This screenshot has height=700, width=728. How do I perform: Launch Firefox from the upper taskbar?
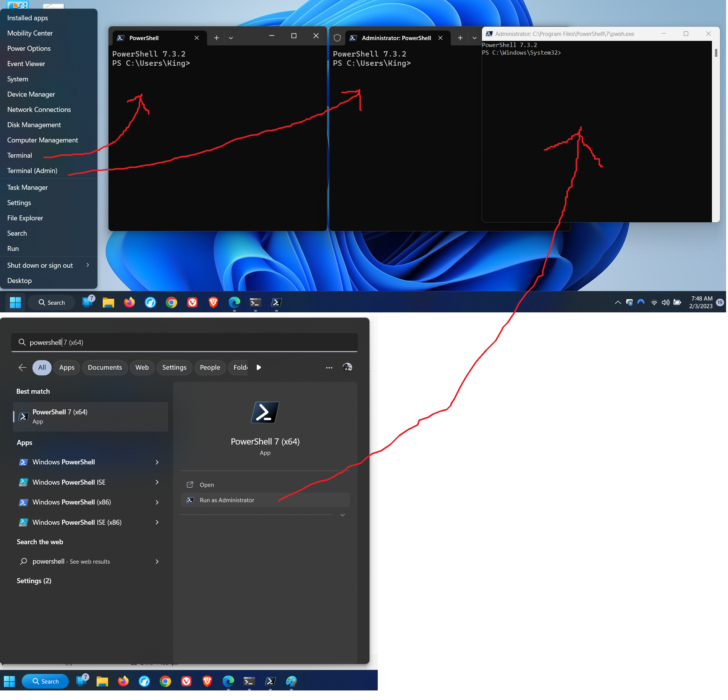129,302
